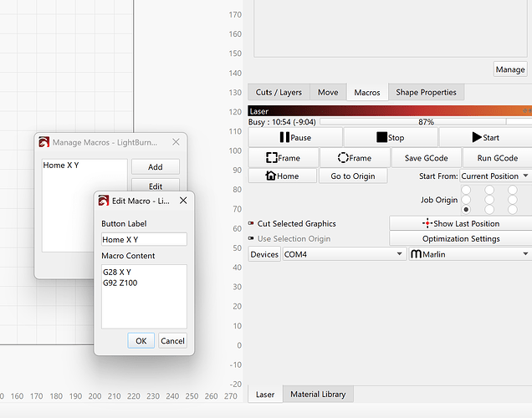
Task: Select Home X Y in macro list
Action: click(61, 165)
